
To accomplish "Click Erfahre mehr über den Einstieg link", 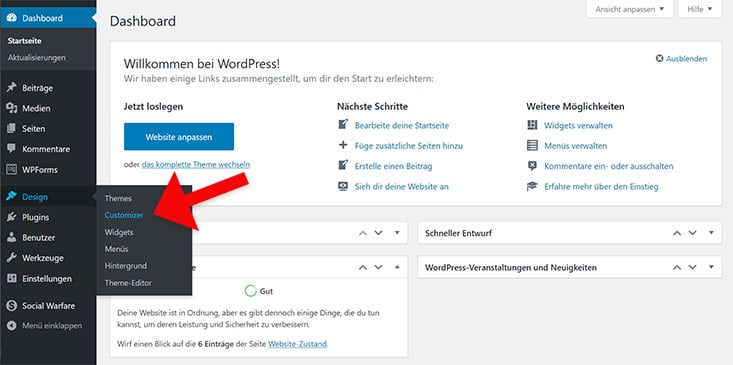I will click(601, 186).
